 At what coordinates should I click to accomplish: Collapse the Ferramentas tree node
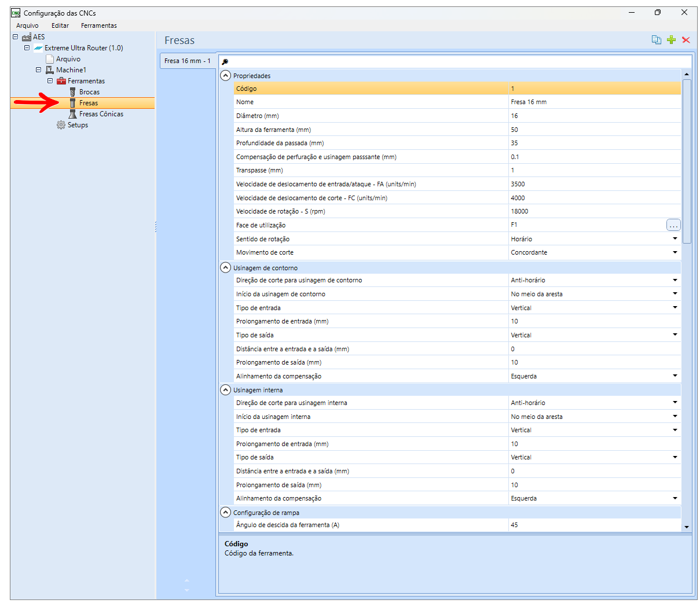[x=50, y=81]
